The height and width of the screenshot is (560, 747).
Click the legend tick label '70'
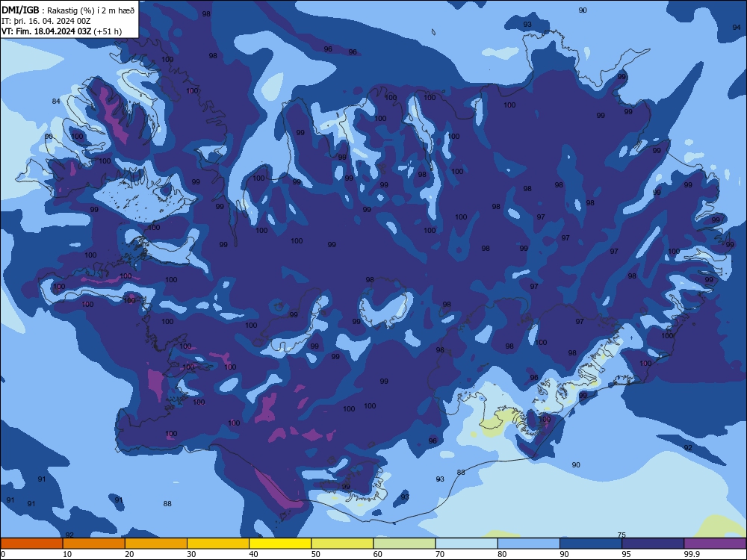point(440,554)
